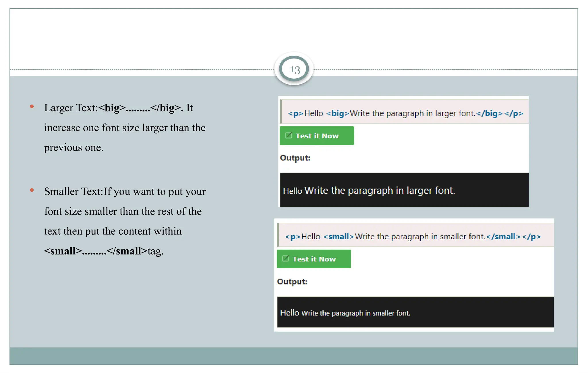
Task: Click the first Output: label
Action: 295,158
